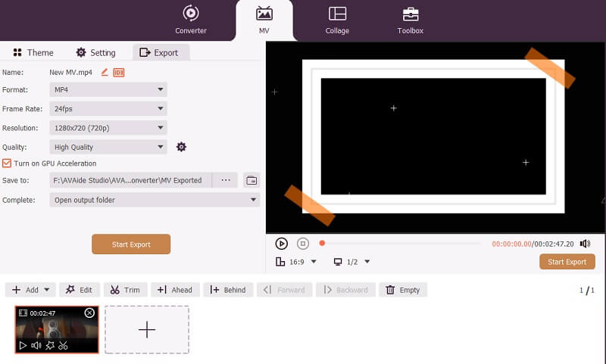Click the pencil icon to rename output

click(105, 73)
